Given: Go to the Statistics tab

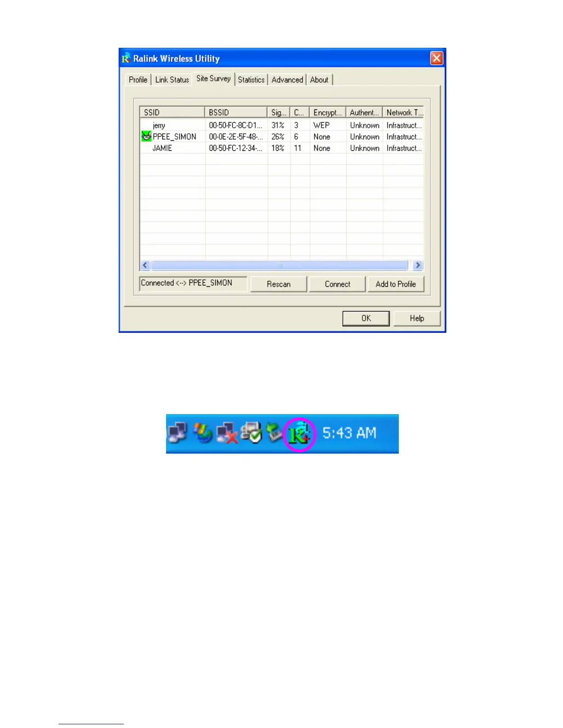Looking at the screenshot, I should (251, 80).
